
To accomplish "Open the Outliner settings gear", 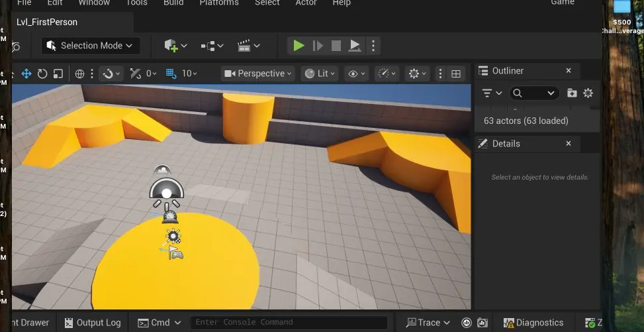I will click(588, 93).
